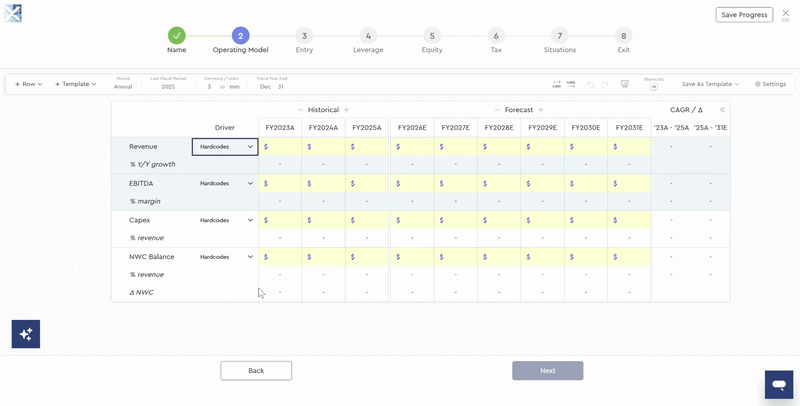Open the AI sparkle assistant button
The image size is (800, 406).
coord(26,334)
